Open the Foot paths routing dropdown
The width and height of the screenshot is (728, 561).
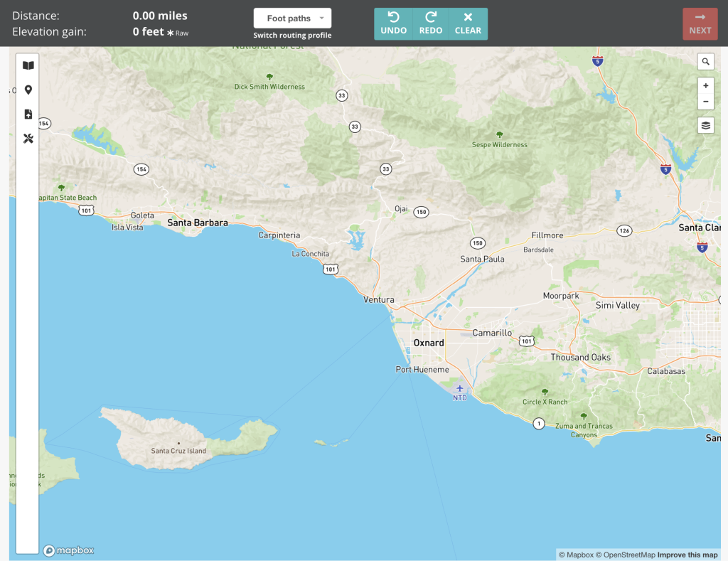tap(292, 18)
